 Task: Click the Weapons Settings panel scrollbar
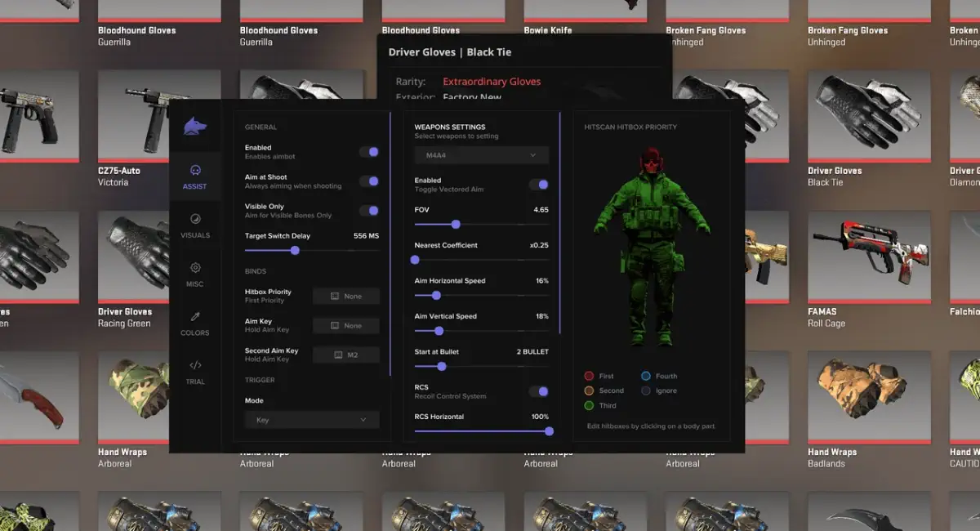[559, 222]
